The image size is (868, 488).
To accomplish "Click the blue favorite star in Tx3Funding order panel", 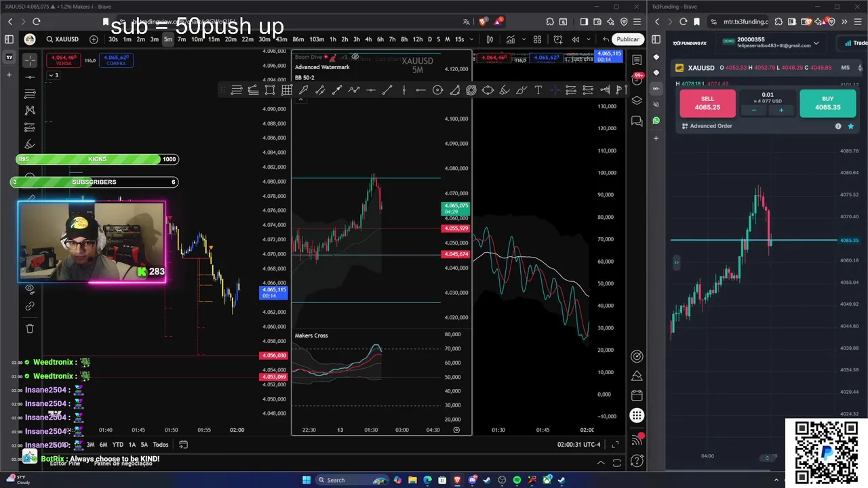I will point(850,126).
